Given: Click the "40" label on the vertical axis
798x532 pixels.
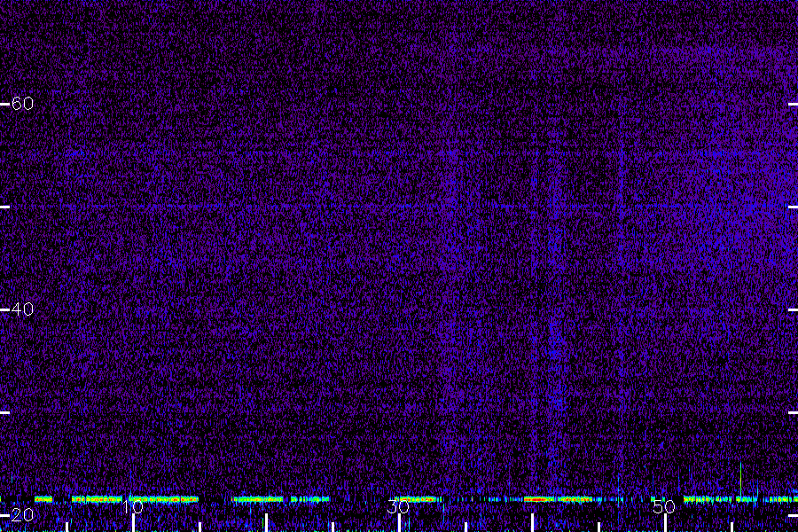Looking at the screenshot, I should coord(22,309).
